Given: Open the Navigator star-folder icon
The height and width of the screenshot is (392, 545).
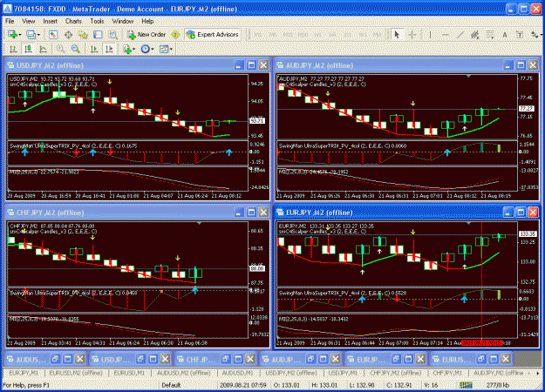Looking at the screenshot, I should 83,34.
